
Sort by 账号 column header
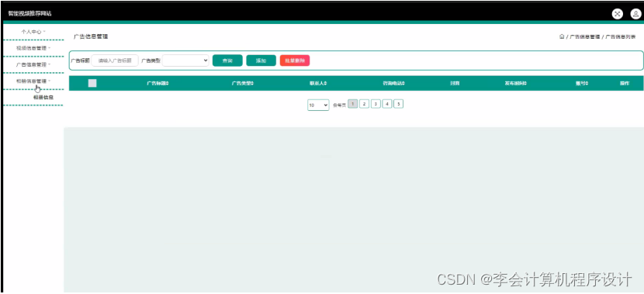tap(582, 83)
